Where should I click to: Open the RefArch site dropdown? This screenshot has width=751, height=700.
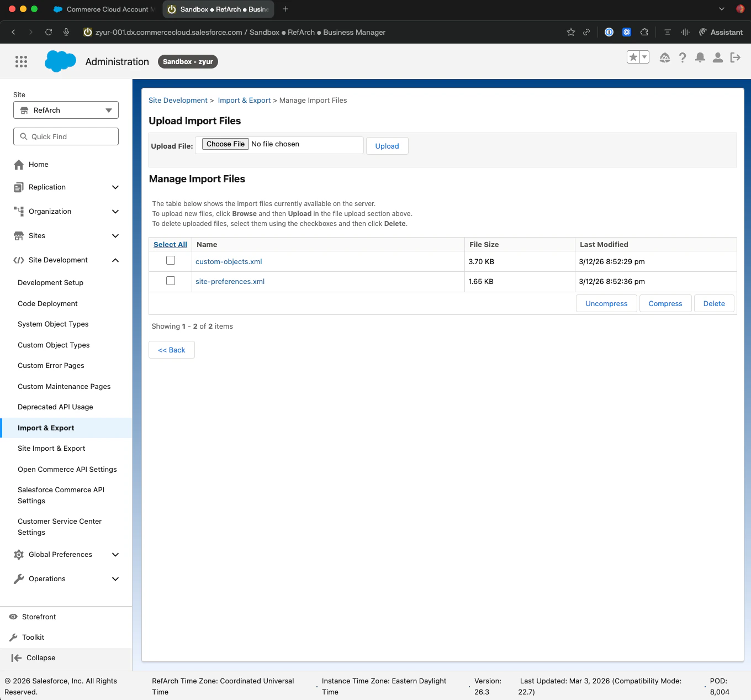click(66, 110)
